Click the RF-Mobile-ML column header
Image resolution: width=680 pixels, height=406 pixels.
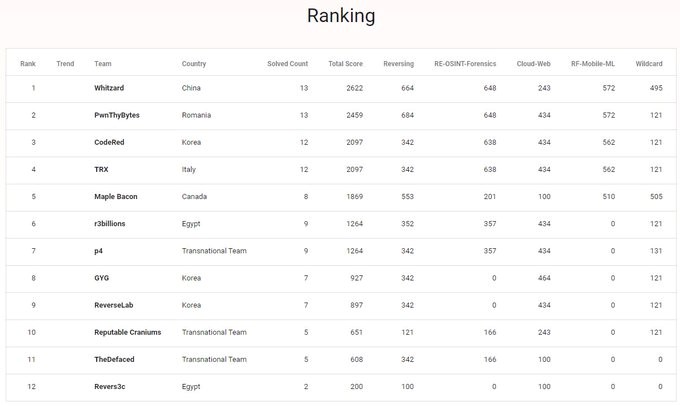point(593,64)
